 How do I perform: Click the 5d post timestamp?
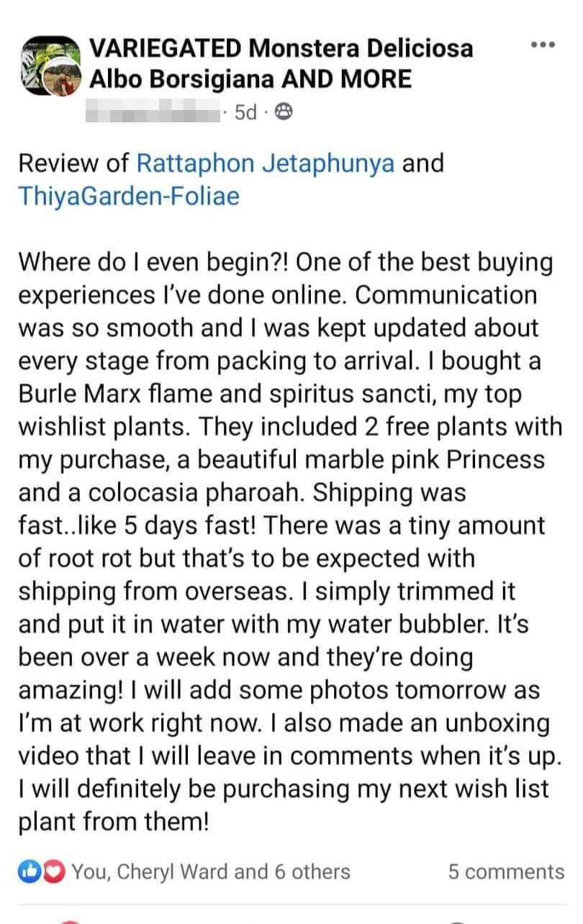coord(245,112)
